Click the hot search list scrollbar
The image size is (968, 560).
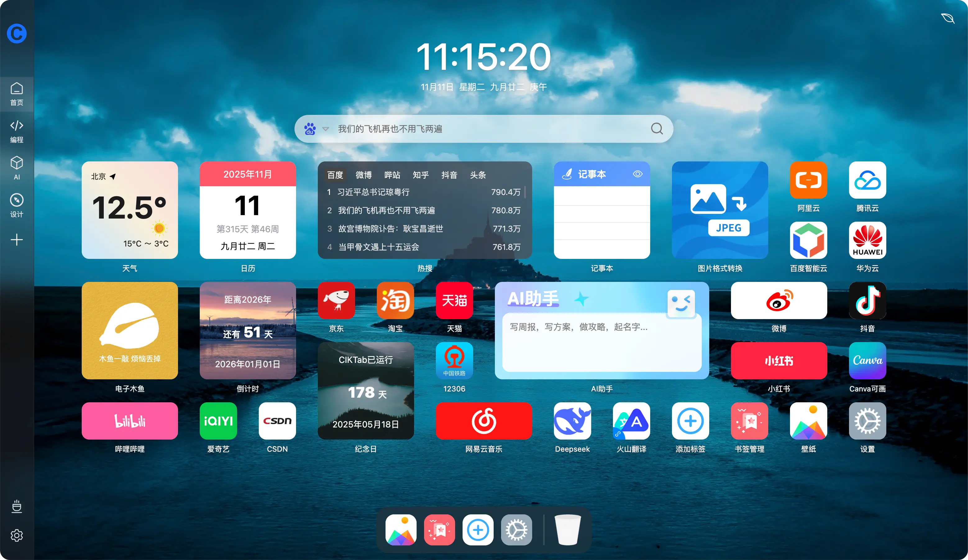tap(525, 192)
